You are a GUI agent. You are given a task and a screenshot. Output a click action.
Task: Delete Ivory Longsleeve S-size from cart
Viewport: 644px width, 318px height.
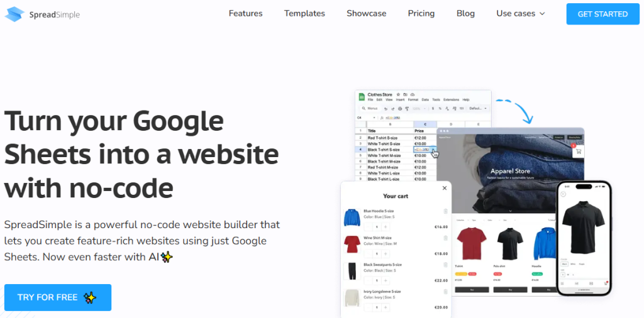point(446,292)
